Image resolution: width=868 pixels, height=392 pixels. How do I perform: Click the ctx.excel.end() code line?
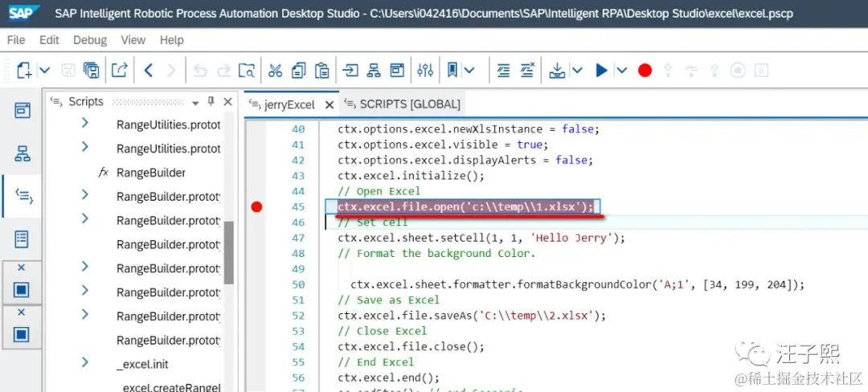click(389, 378)
